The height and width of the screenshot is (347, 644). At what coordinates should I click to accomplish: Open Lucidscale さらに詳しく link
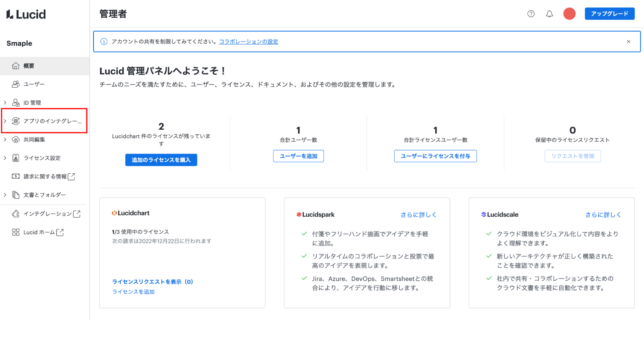(x=603, y=215)
